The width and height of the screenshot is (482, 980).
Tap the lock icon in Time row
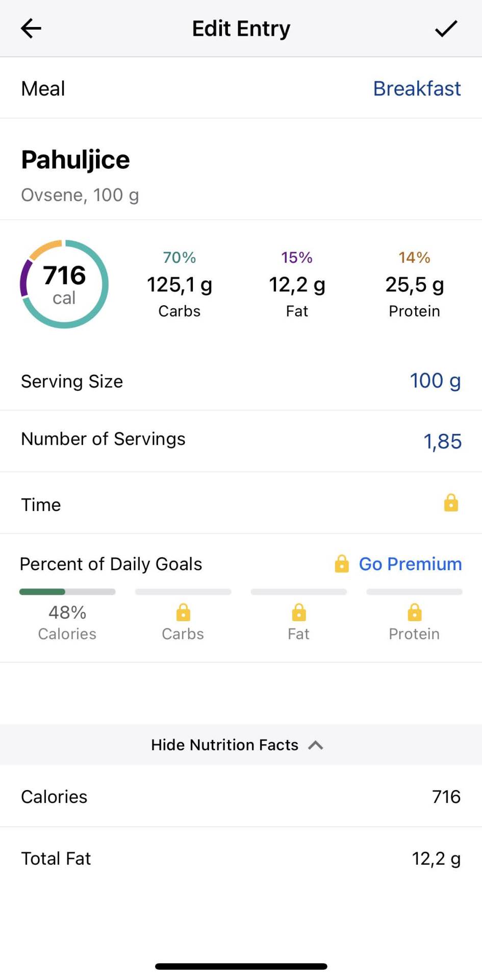451,503
